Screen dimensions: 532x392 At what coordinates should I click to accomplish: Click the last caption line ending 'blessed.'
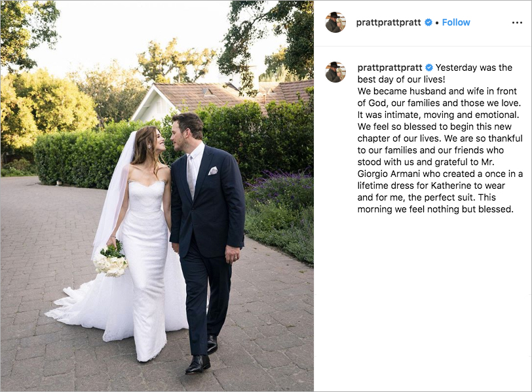pos(435,209)
